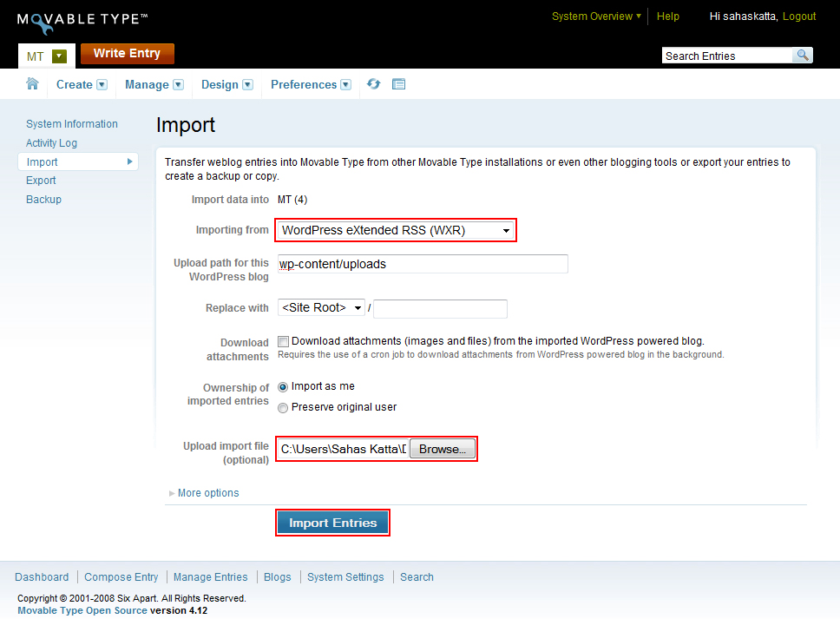Open the Site Root dropdown
This screenshot has height=632, width=840.
pyautogui.click(x=321, y=307)
